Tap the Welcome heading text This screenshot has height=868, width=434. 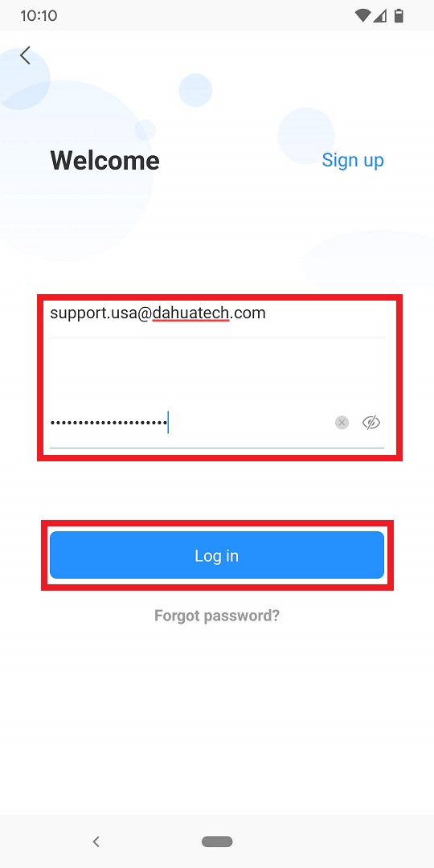[x=104, y=161]
